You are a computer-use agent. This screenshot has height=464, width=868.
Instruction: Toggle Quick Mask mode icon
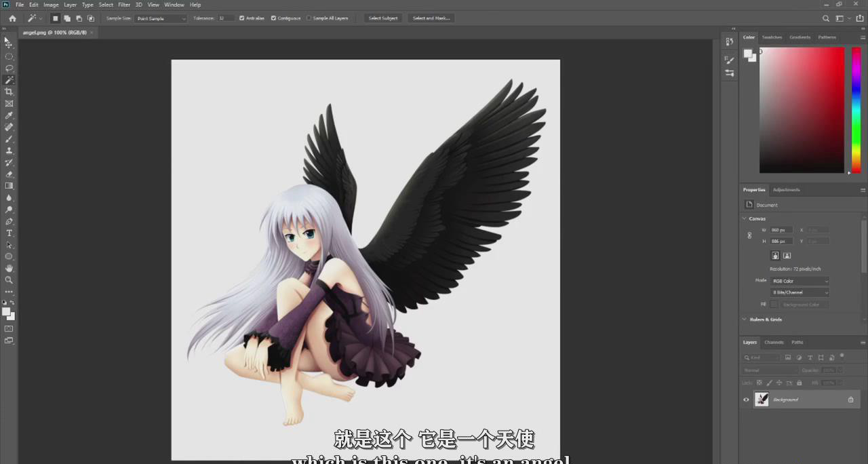point(9,329)
